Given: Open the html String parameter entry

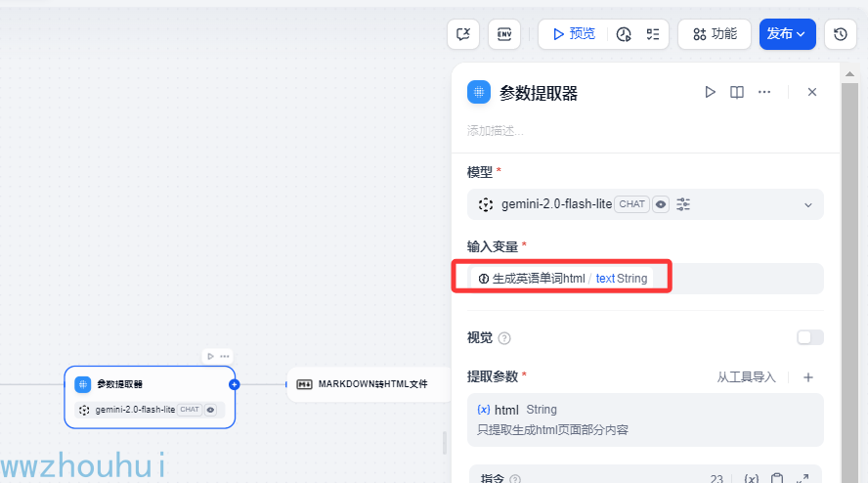Looking at the screenshot, I should pyautogui.click(x=645, y=419).
